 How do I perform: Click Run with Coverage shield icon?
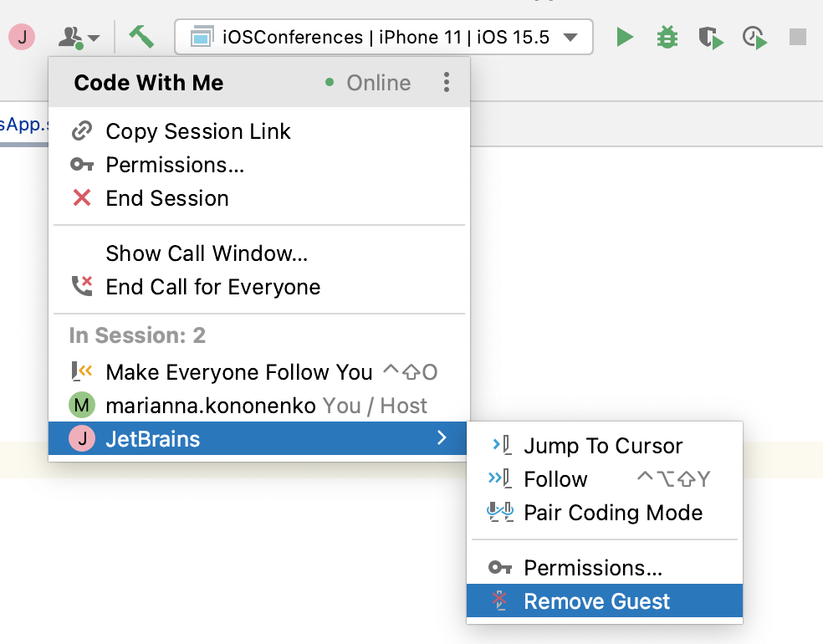710,38
